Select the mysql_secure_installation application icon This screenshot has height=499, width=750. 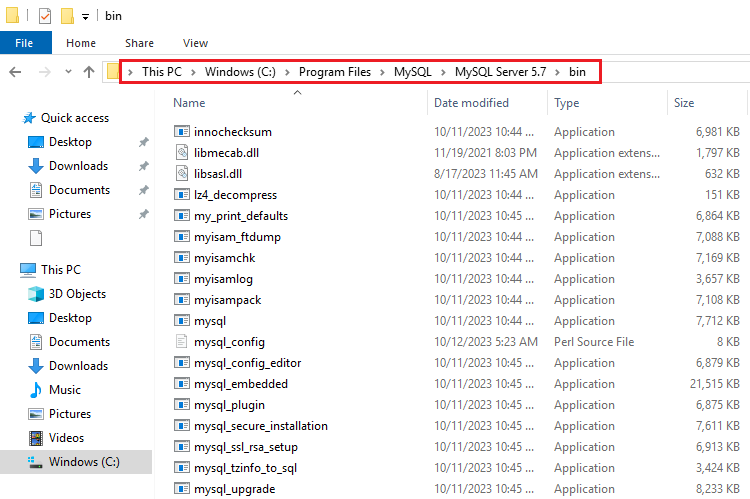[182, 426]
